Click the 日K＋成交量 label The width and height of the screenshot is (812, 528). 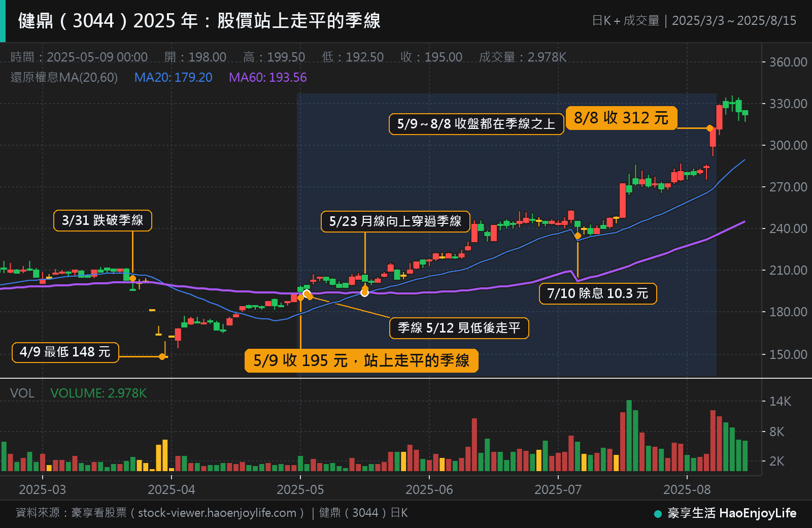coord(625,21)
